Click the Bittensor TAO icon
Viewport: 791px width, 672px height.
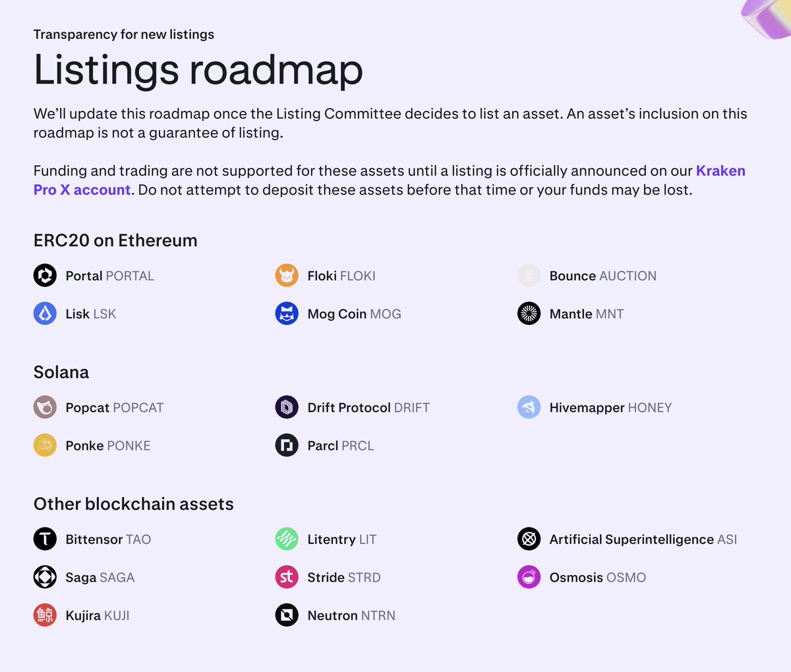pyautogui.click(x=45, y=539)
